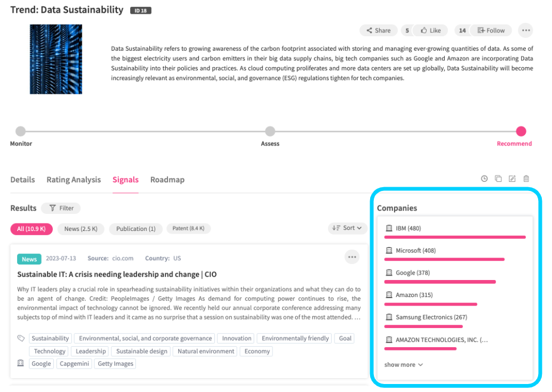
Task: Follow this trend
Action: click(x=491, y=30)
